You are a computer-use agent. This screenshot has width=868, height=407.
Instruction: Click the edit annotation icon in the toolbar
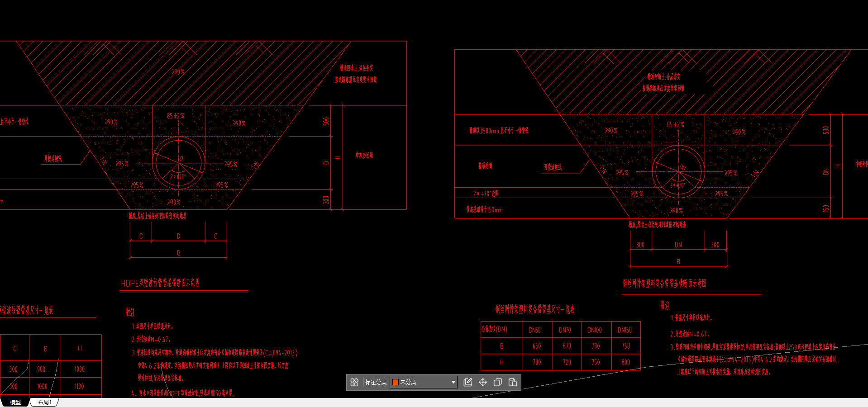pyautogui.click(x=468, y=382)
